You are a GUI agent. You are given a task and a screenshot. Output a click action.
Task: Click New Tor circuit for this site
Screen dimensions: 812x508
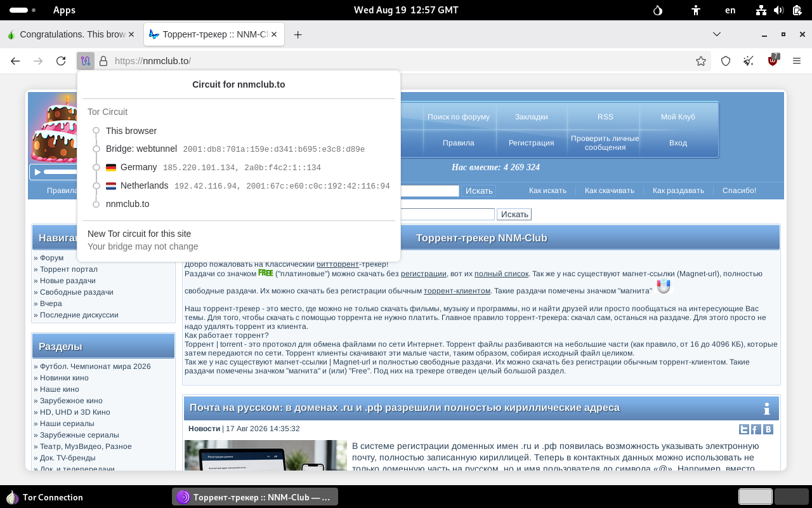coord(139,234)
